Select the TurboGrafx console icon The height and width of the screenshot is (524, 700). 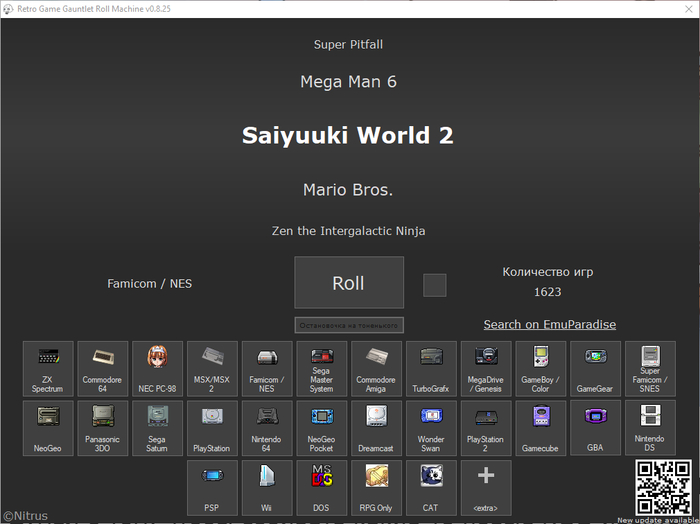click(x=431, y=369)
